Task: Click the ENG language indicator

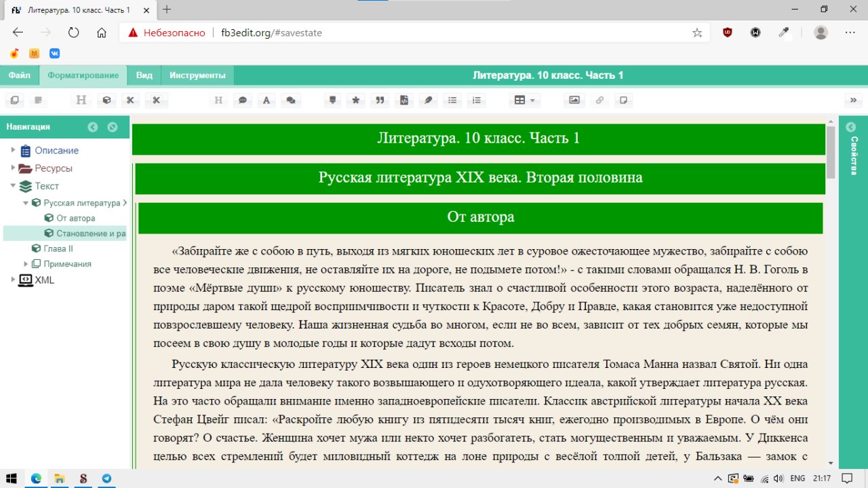Action: 797,478
